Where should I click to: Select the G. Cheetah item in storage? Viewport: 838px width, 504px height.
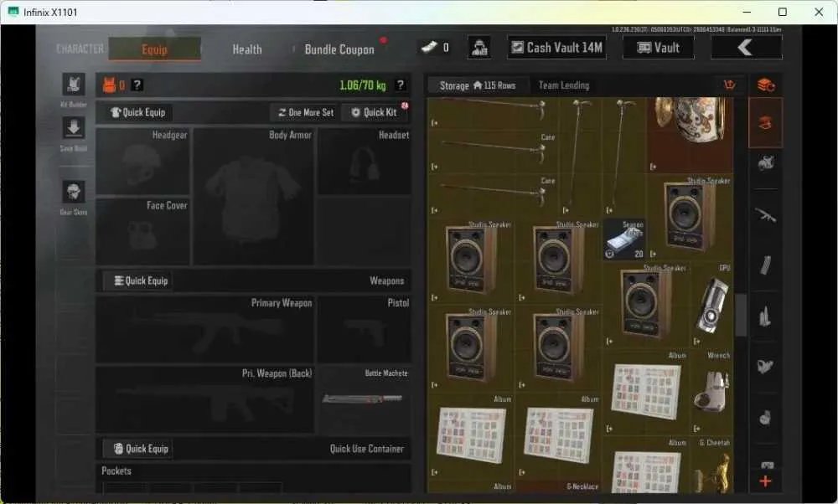pos(711,465)
